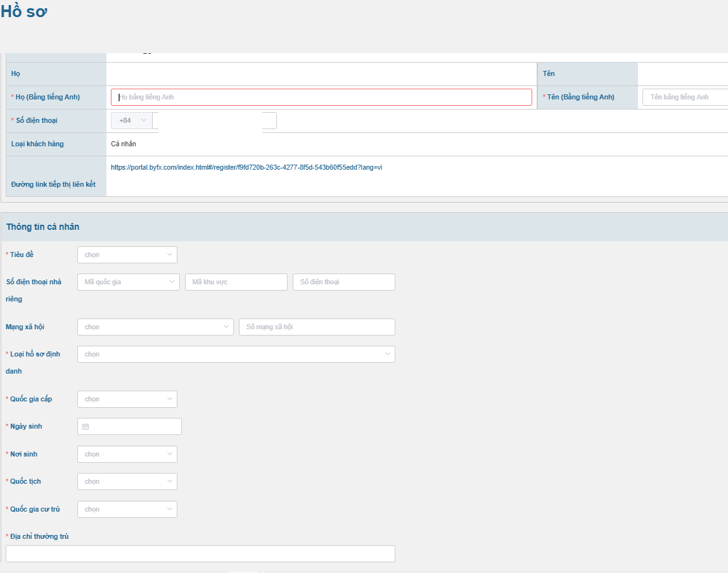Click the Mã khu vực field
Screen dimensions: 728x573
(236, 282)
